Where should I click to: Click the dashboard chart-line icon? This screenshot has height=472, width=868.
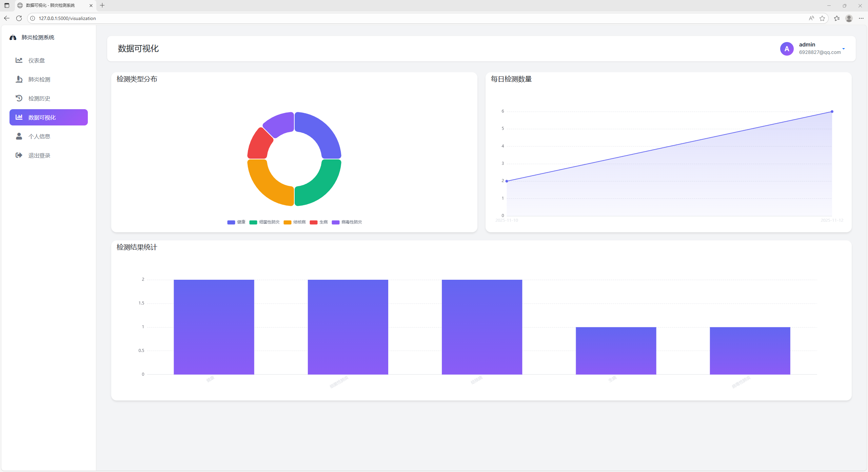(x=19, y=60)
